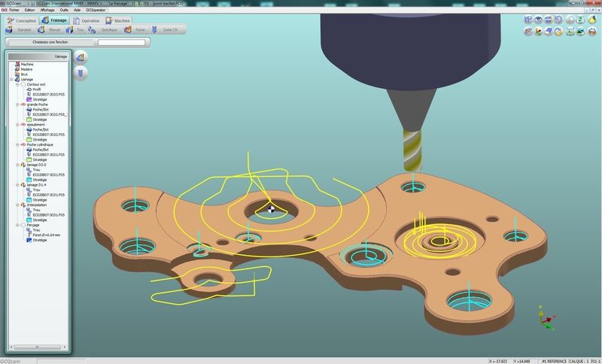The image size is (602, 364).
Task: Select the Stratégie item under epaulement
Action: click(x=36, y=140)
